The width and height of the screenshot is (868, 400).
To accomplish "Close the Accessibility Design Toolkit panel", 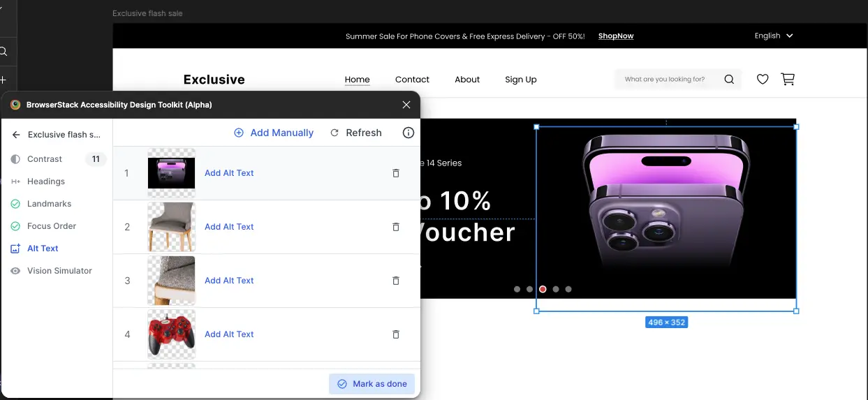I will [x=406, y=105].
